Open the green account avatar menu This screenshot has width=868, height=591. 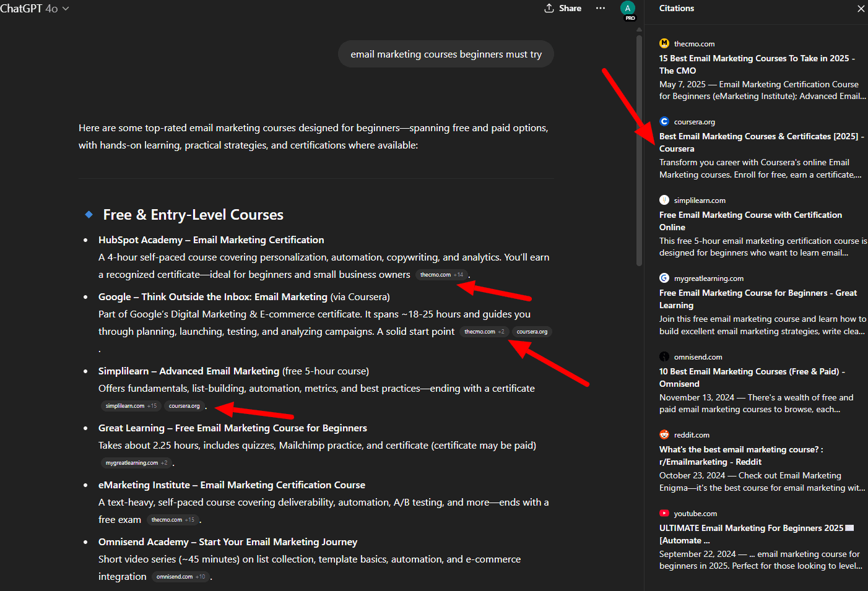coord(628,8)
